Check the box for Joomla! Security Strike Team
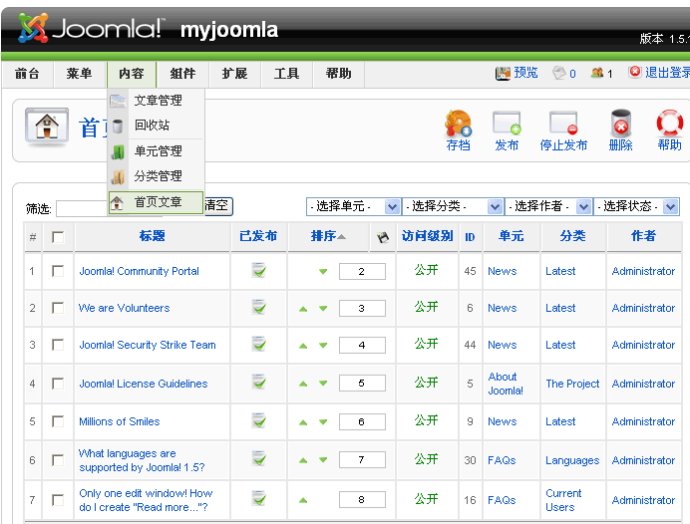Viewport: 690px width, 524px height. coord(58,344)
